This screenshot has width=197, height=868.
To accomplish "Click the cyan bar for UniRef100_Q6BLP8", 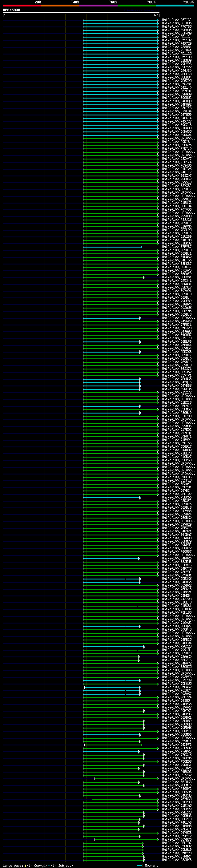I will tap(112, 342).
